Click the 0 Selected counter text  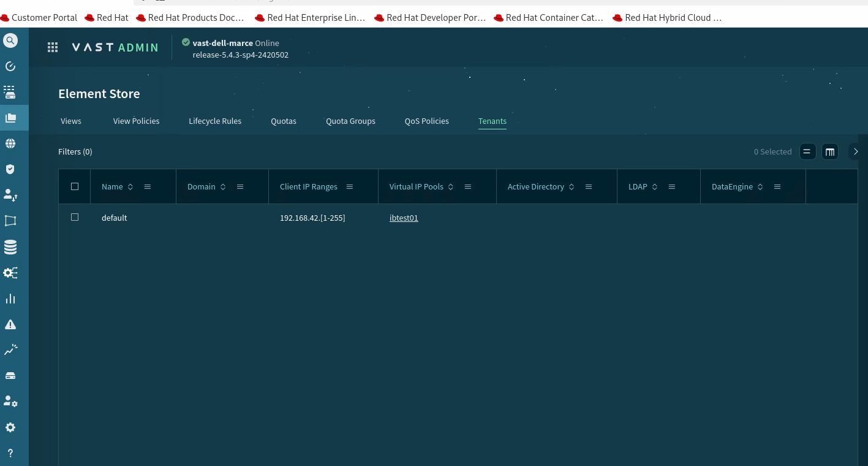point(772,151)
